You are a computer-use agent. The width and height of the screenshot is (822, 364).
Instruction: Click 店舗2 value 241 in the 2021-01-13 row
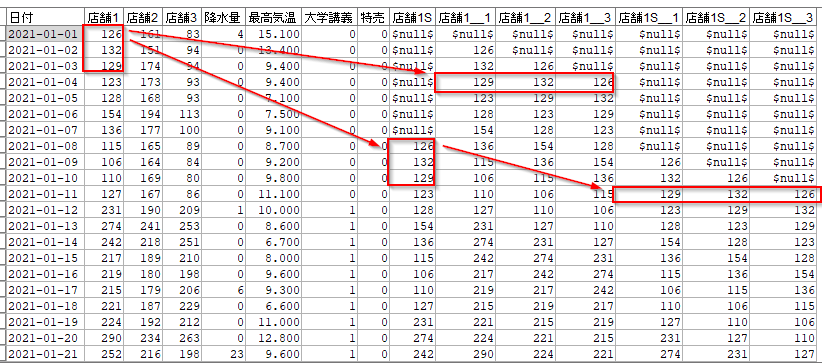143,226
